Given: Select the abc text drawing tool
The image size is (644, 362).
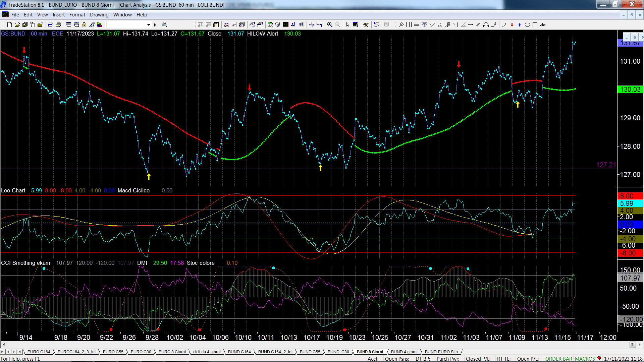Looking at the screenshot, I should (543, 25).
